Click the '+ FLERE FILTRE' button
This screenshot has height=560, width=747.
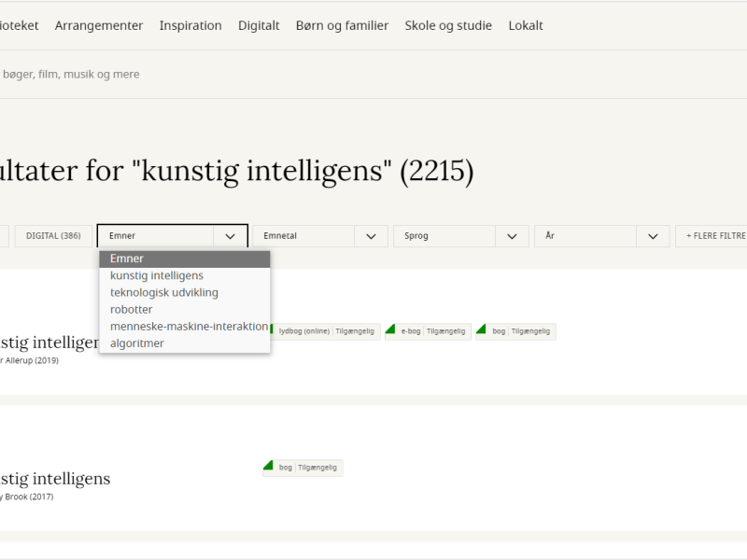[714, 236]
